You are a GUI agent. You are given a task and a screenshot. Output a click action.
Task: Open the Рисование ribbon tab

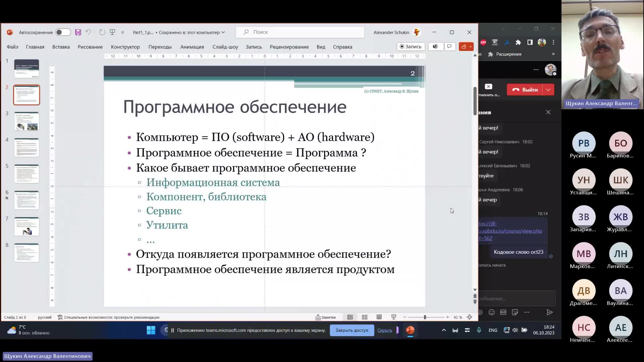tap(90, 47)
